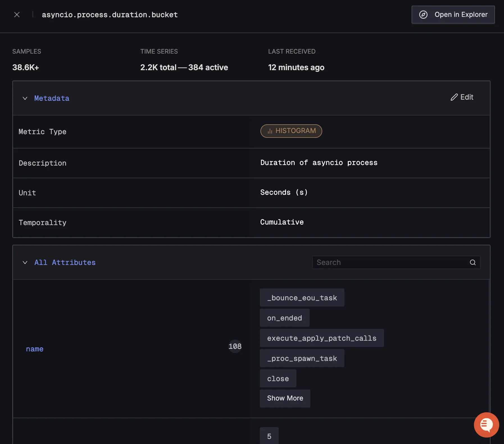Select the metric title asyncio.process.duration.bucket
This screenshot has height=444, width=504.
point(110,15)
